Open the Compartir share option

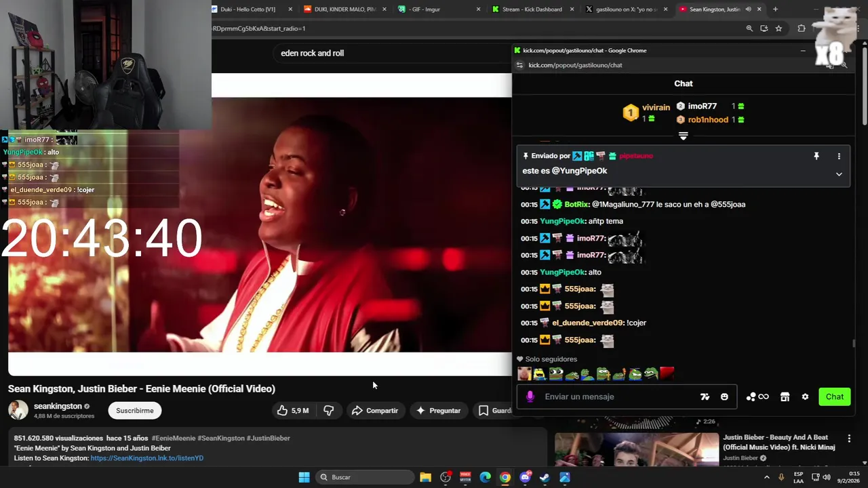point(374,411)
